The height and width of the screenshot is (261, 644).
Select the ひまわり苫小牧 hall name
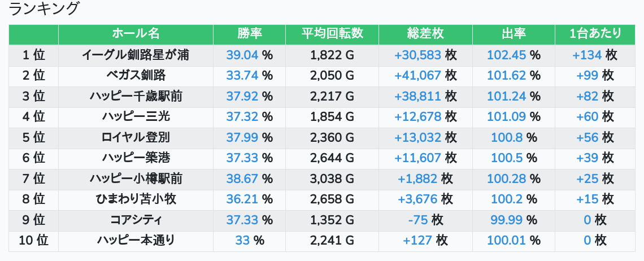click(x=136, y=199)
